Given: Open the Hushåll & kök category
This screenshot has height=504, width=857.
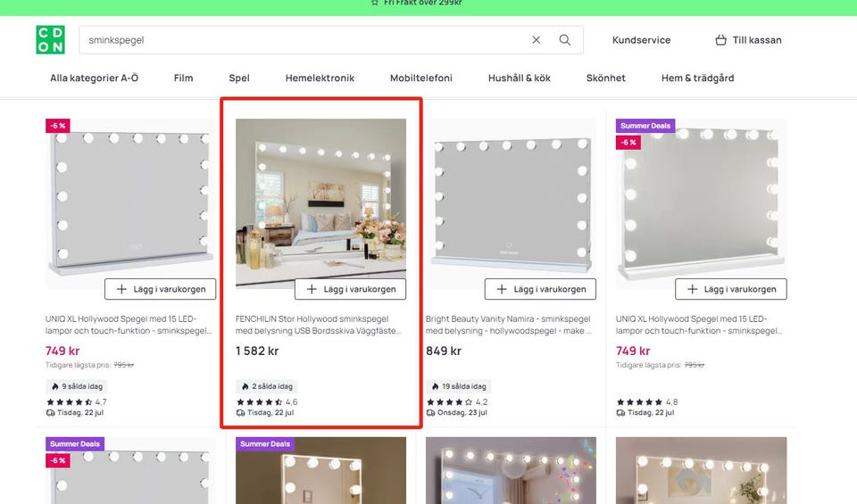Looking at the screenshot, I should pos(520,78).
